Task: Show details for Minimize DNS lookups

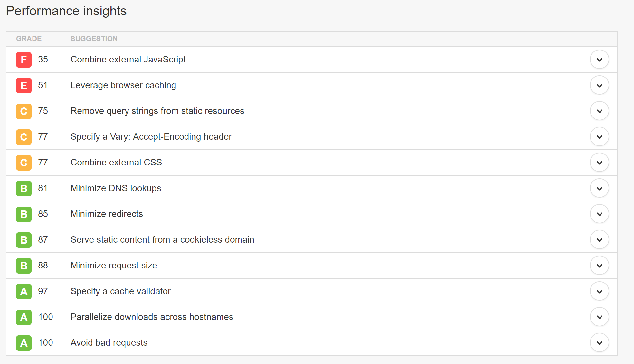Action: (599, 188)
